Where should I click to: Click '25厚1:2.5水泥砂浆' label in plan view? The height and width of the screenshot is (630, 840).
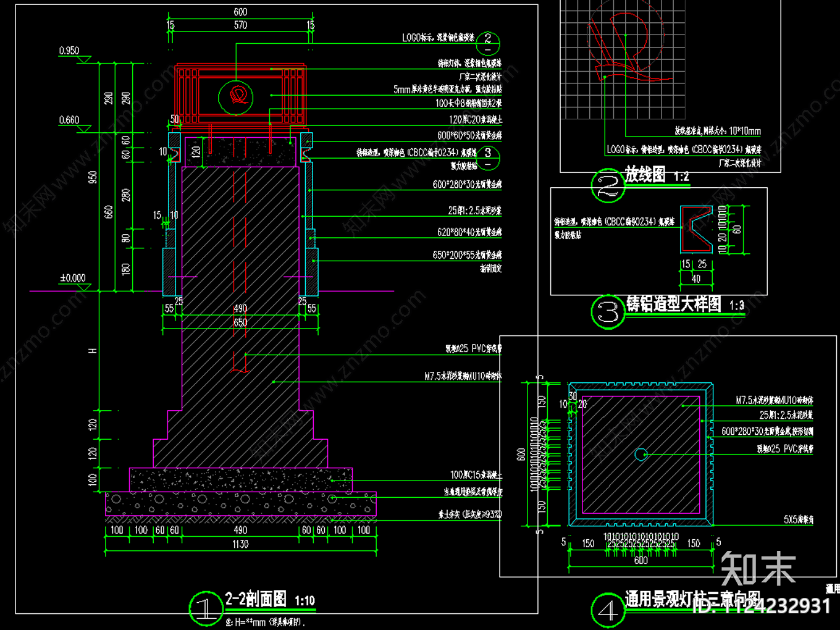click(x=786, y=415)
